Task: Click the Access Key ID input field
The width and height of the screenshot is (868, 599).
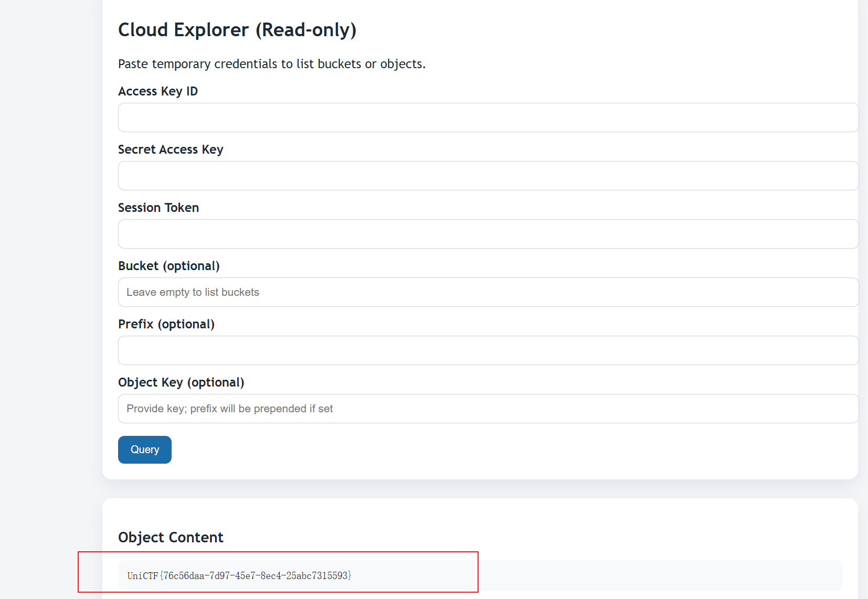Action: (x=488, y=117)
